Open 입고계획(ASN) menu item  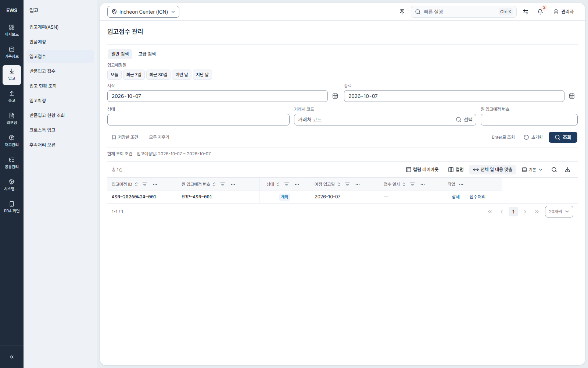60,27
